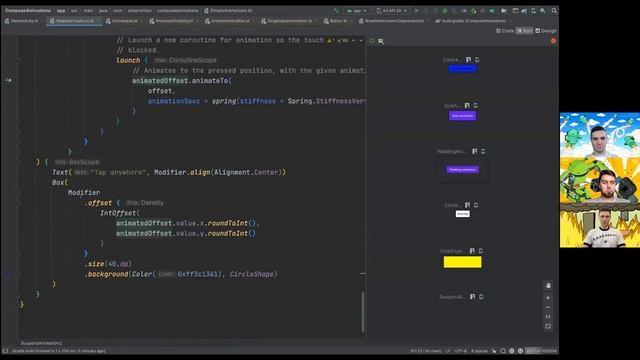Start interactive mode for Conte preview
This screenshot has width=640, height=360.
[467, 205]
